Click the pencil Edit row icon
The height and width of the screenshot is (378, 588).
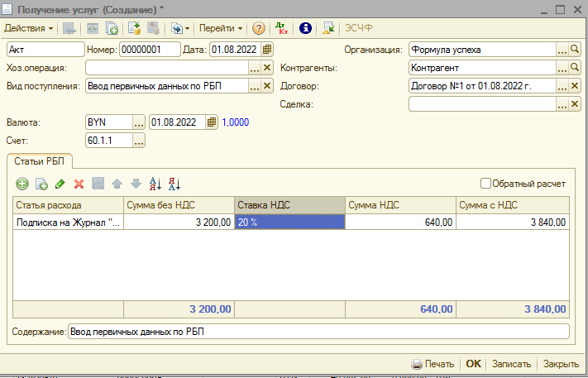pos(60,184)
